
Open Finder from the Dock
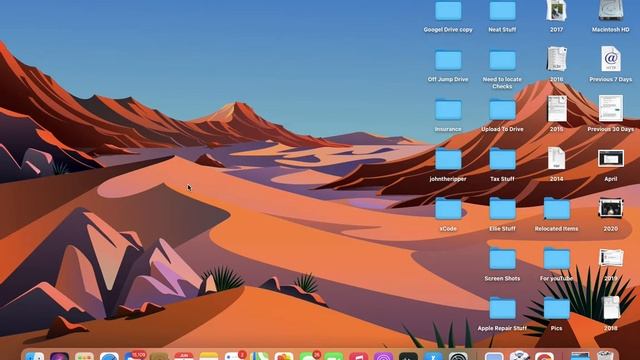click(34, 356)
